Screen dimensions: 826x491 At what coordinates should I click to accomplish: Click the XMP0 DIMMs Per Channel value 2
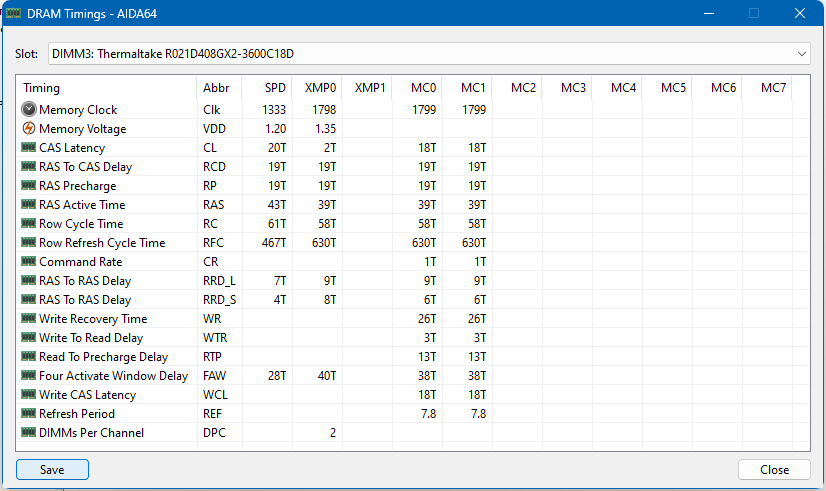333,432
